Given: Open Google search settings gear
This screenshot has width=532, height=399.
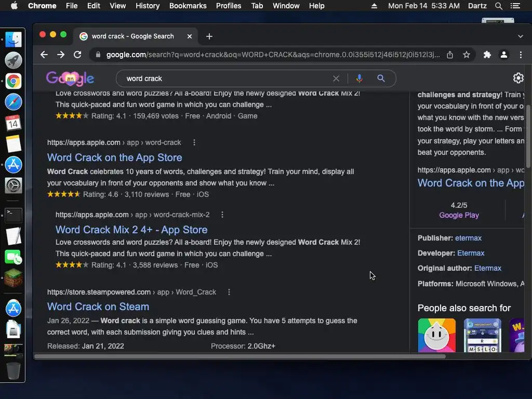Looking at the screenshot, I should click(518, 78).
